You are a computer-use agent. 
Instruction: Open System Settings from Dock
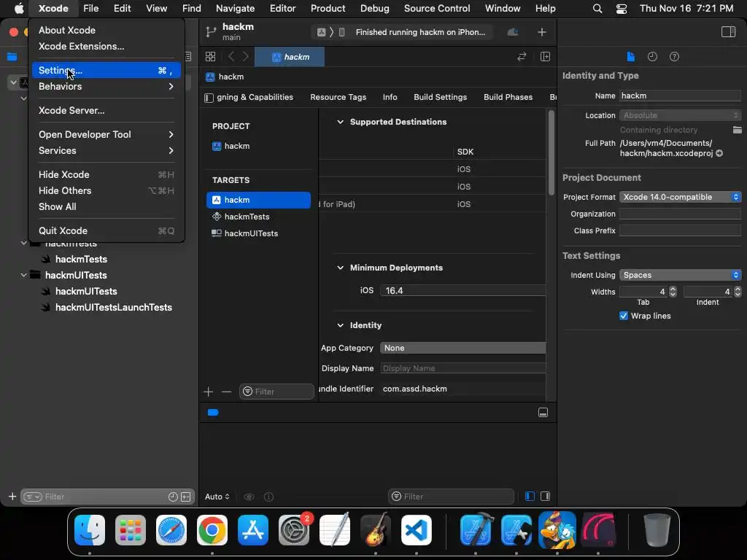click(x=294, y=530)
